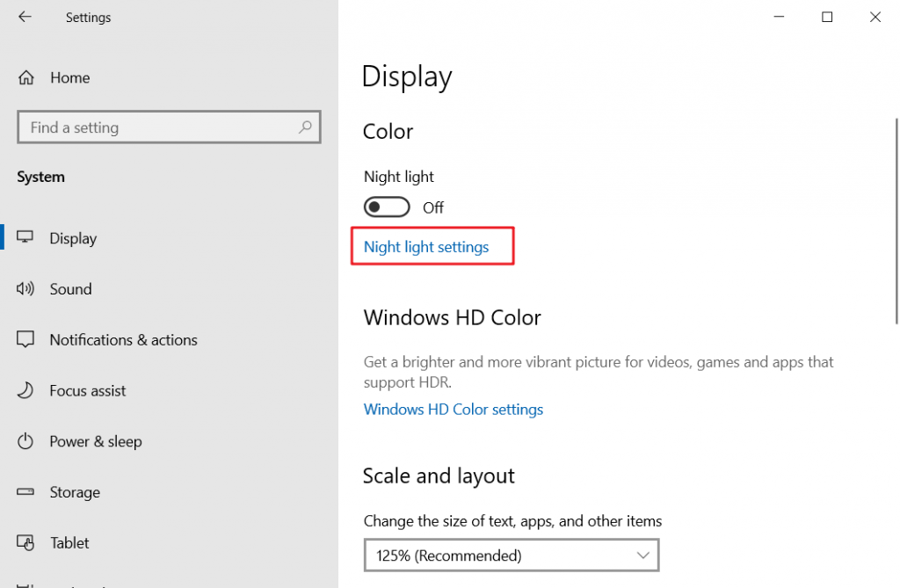Viewport: 900px width, 588px height.
Task: Select the Display monitor icon in sidebar
Action: 27,237
